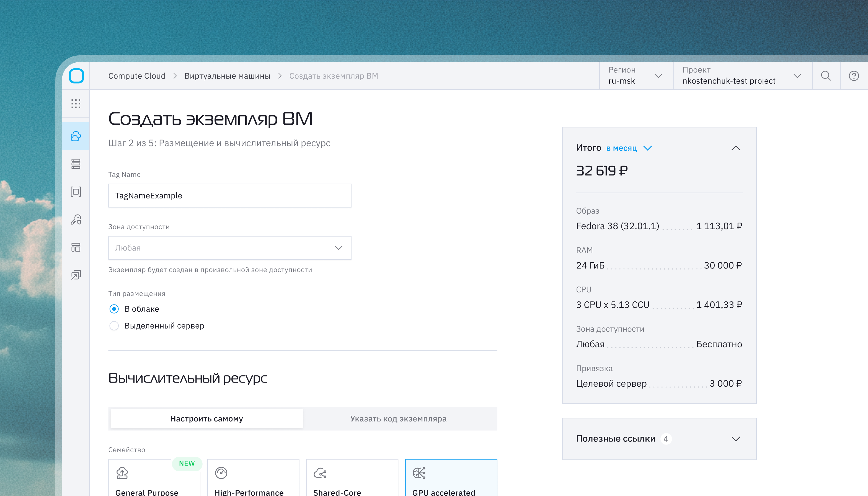
Task: Click the cloud platform logo icon
Action: point(76,76)
